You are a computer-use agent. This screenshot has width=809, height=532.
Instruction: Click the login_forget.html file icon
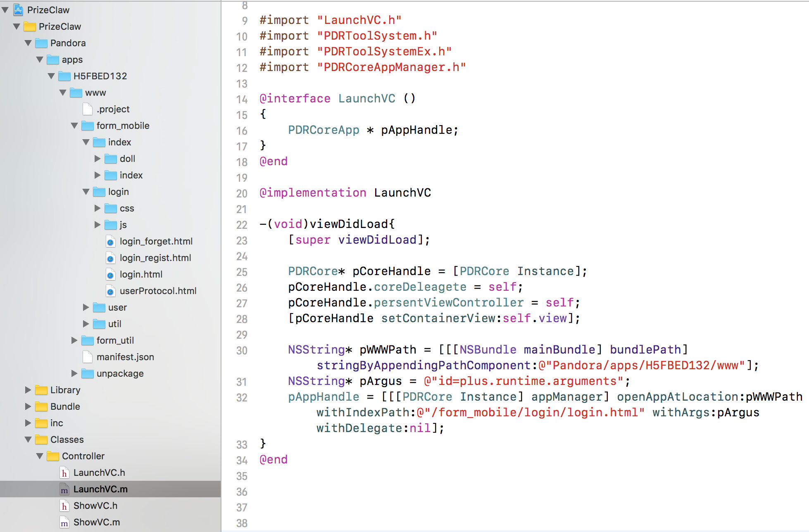[110, 241]
